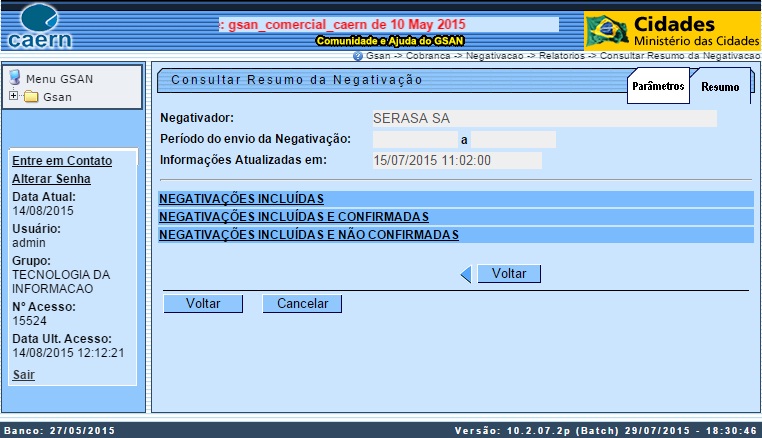Expand NEGATIVAÇÕES INCLUÍDAS E CONFIRMADAS section
Screen dimensions: 762x438
(294, 217)
